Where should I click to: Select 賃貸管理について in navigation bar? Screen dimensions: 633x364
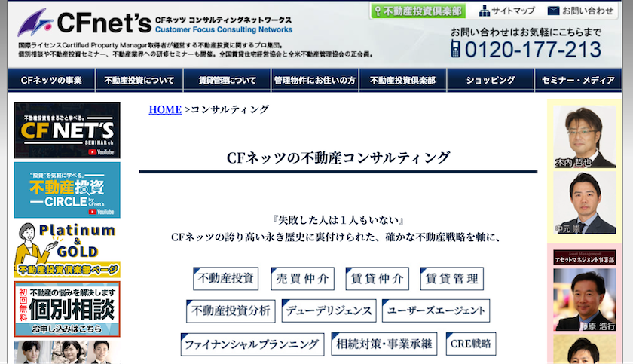pos(228,80)
